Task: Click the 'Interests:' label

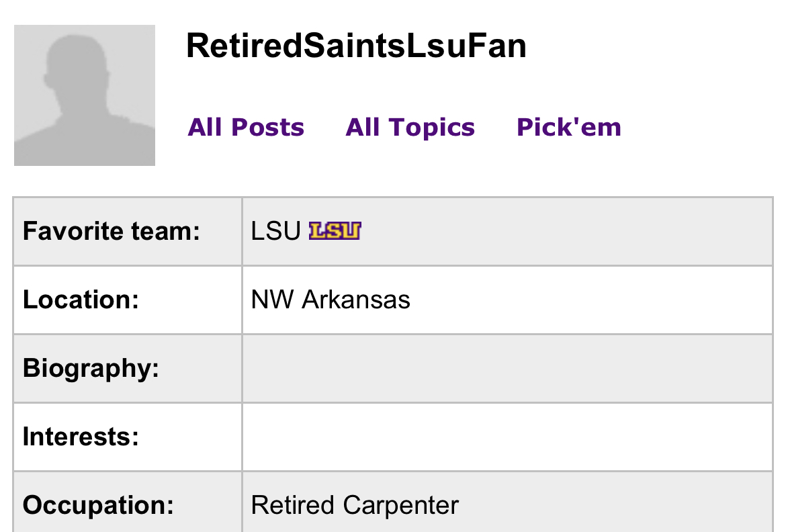Action: point(81,437)
